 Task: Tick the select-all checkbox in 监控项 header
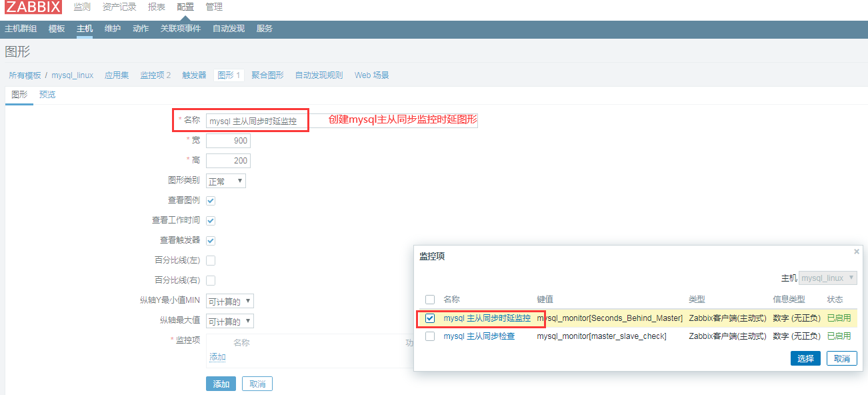pyautogui.click(x=430, y=300)
